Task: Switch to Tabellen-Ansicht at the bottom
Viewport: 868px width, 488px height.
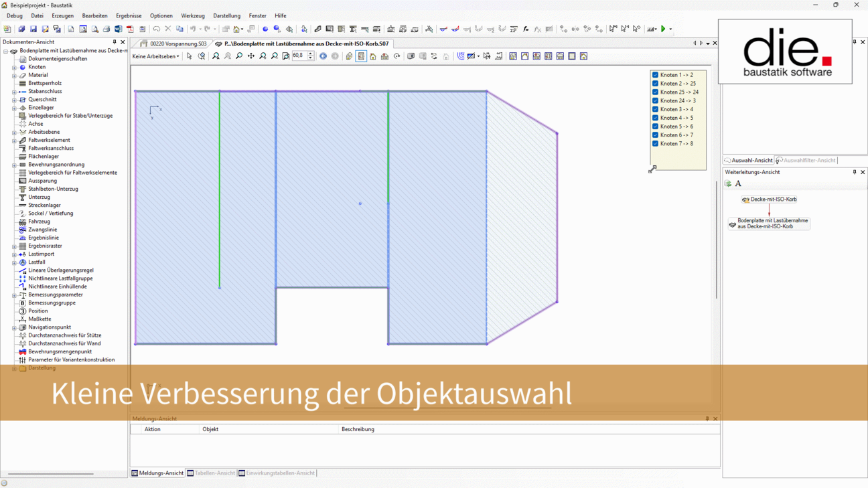Action: pyautogui.click(x=214, y=473)
